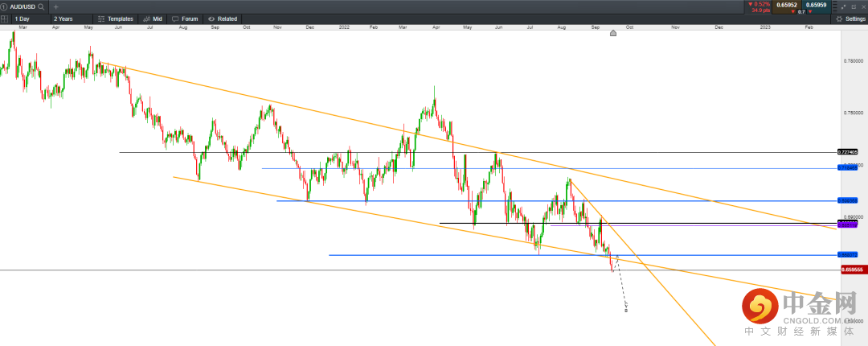Click the buy price 0.65959 box
This screenshot has width=868, height=346.
(817, 5)
